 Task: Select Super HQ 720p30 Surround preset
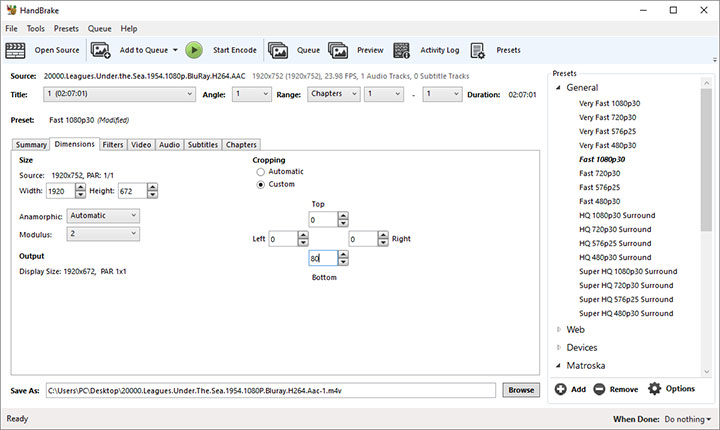click(626, 285)
